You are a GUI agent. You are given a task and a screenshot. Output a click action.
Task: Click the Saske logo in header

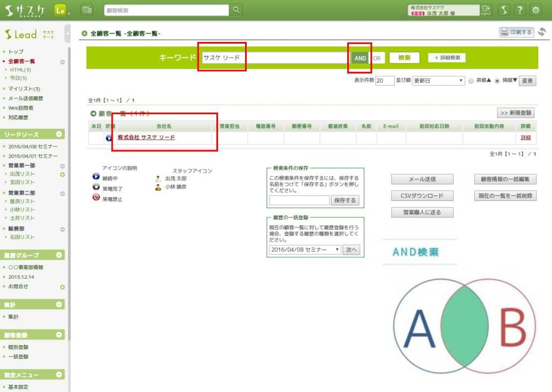(25, 10)
